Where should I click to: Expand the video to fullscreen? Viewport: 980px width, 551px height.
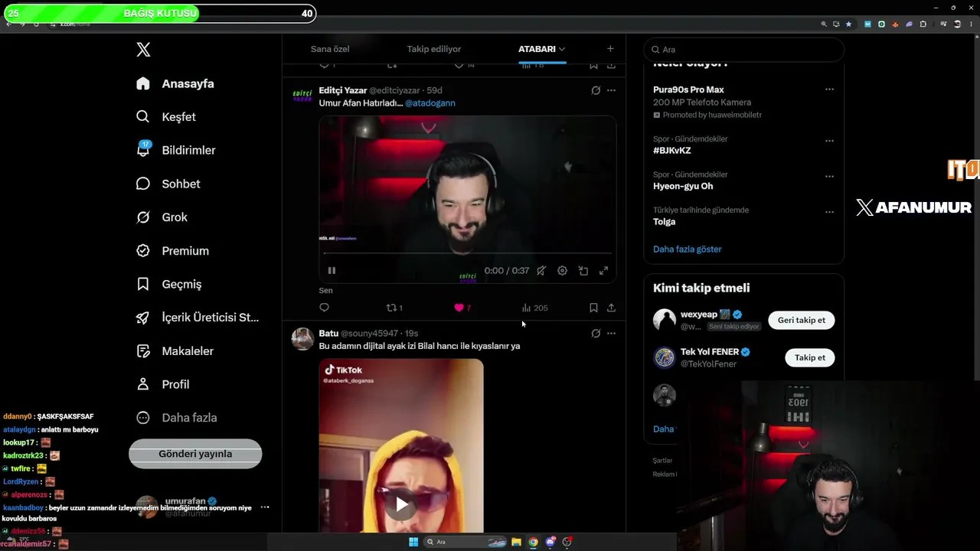coord(604,270)
